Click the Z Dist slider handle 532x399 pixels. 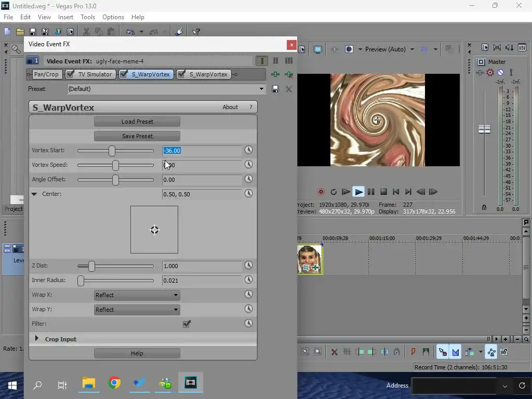(91, 266)
